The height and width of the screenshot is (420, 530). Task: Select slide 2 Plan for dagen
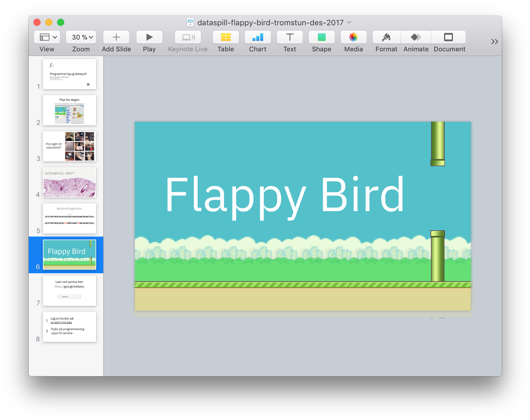click(x=69, y=110)
